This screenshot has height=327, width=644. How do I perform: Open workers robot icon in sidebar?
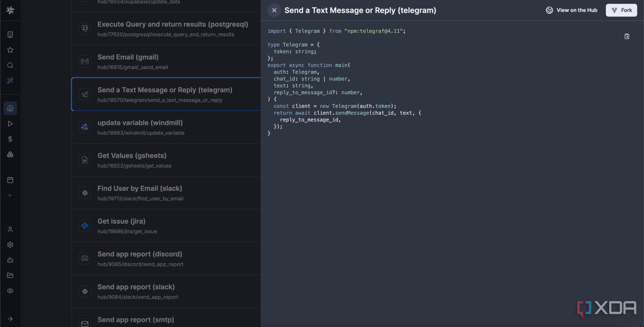tap(10, 260)
